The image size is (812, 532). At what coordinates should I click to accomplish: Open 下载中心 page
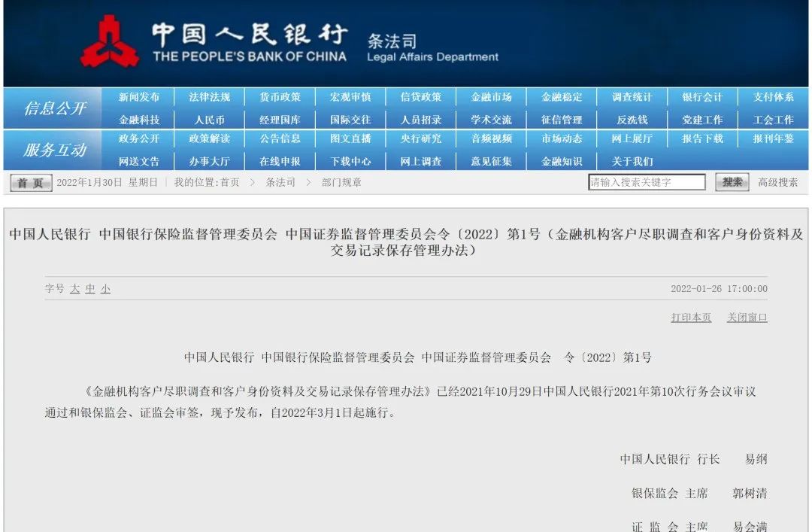350,161
